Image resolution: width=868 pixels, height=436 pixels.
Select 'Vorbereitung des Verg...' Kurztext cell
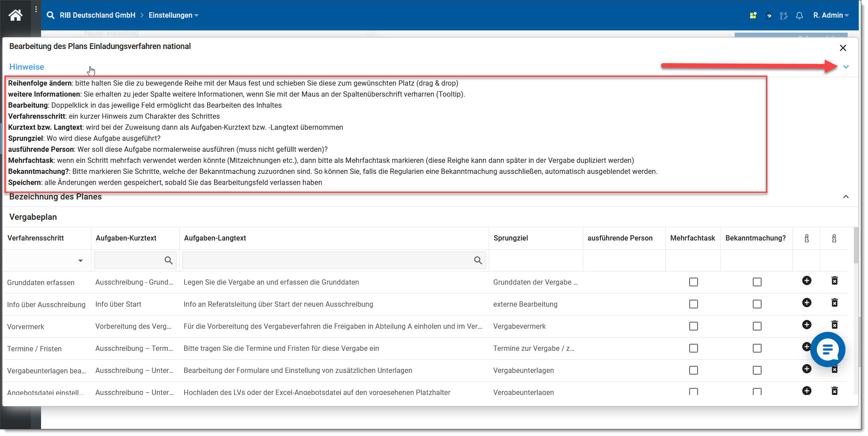tap(133, 326)
